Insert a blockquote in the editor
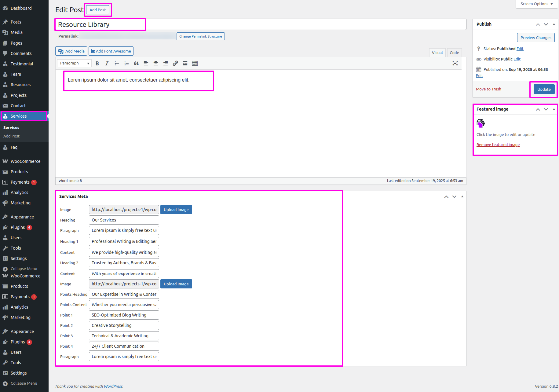This screenshot has height=392, width=559. [136, 63]
